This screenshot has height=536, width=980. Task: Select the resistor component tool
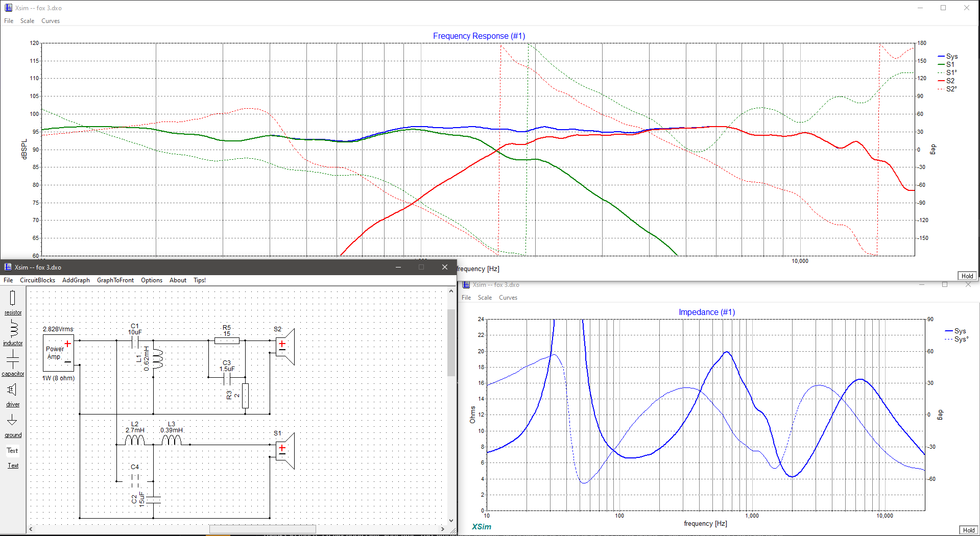click(x=13, y=302)
